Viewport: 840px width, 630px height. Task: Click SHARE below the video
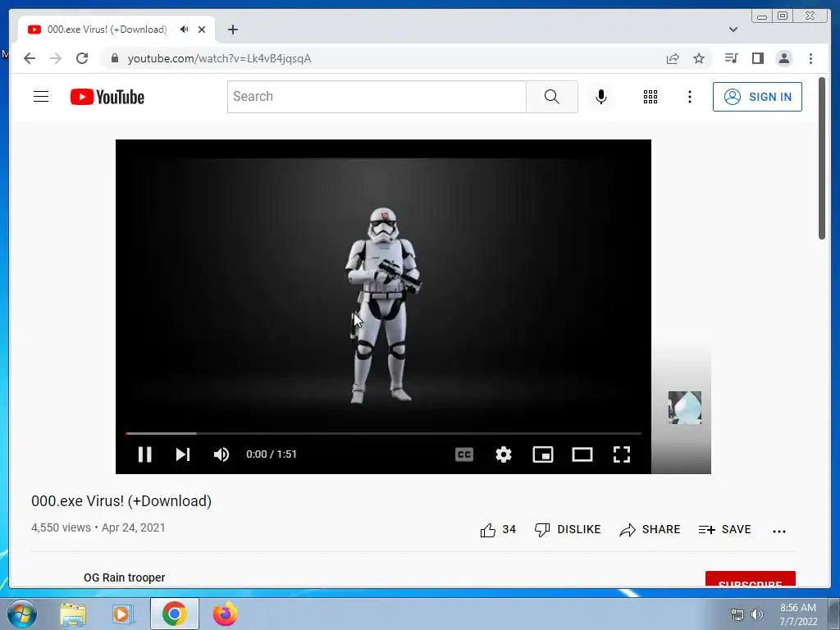click(650, 530)
